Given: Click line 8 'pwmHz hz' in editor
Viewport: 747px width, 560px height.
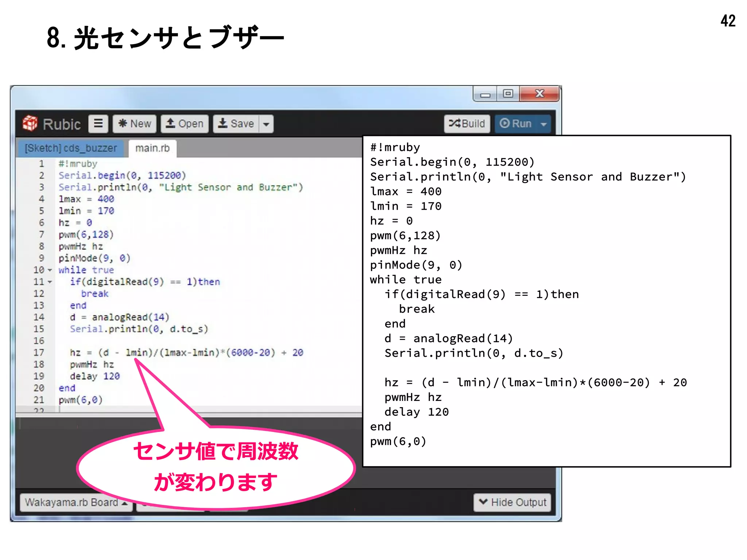Looking at the screenshot, I should [x=81, y=247].
